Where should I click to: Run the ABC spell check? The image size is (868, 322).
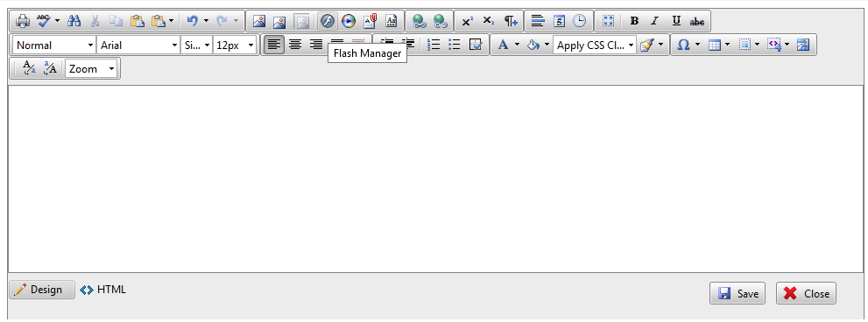coord(44,21)
